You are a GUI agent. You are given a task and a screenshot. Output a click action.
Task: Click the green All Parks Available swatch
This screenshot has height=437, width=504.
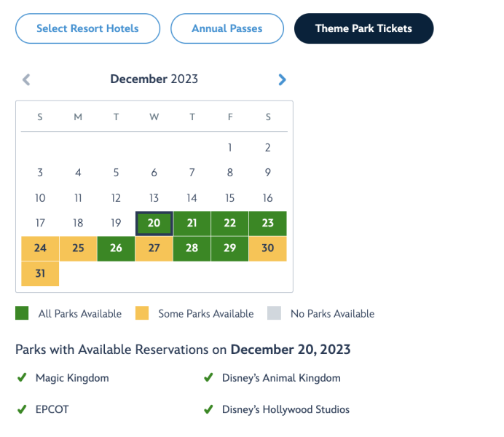22,314
